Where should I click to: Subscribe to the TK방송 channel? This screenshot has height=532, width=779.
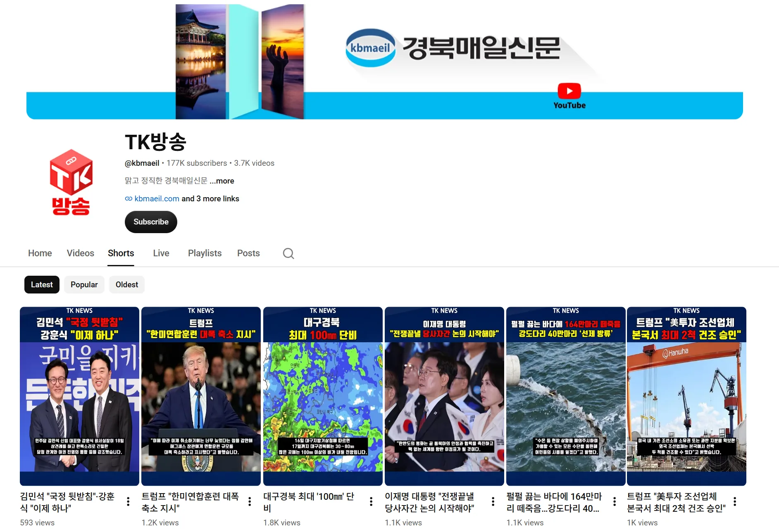tap(151, 222)
